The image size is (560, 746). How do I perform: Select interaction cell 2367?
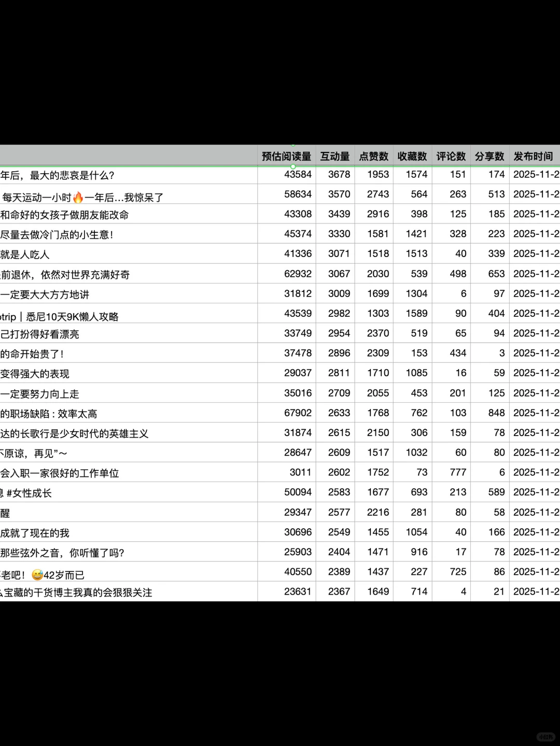pyautogui.click(x=335, y=592)
